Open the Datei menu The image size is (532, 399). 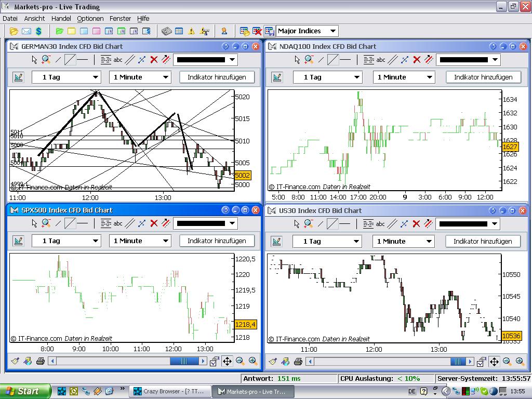point(10,18)
